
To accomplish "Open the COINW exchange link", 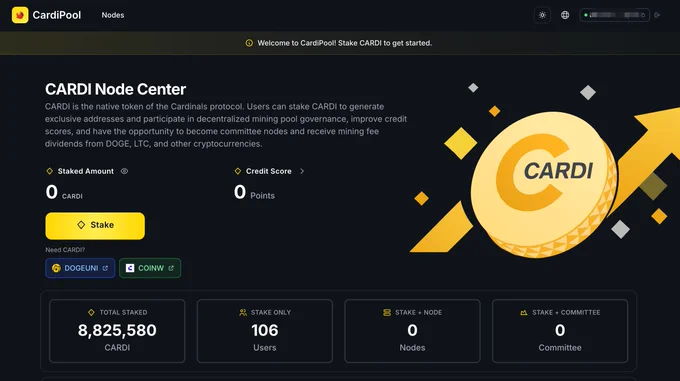I will tap(150, 268).
